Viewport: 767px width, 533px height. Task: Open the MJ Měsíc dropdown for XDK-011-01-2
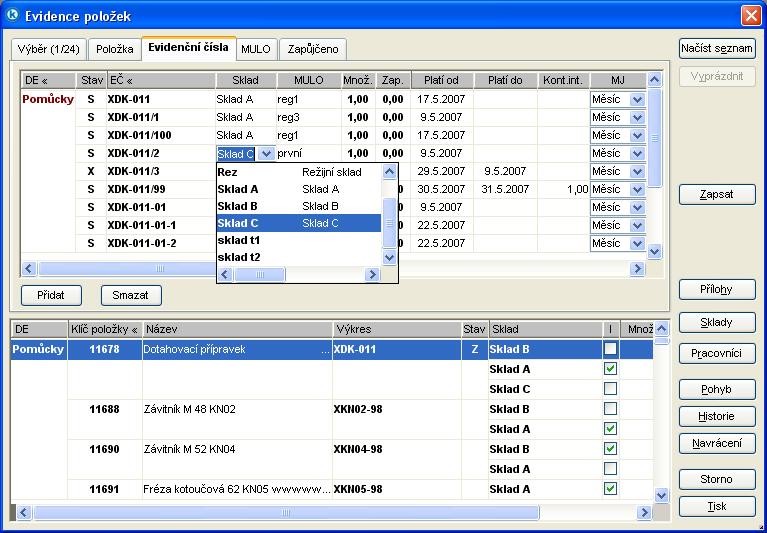click(637, 244)
